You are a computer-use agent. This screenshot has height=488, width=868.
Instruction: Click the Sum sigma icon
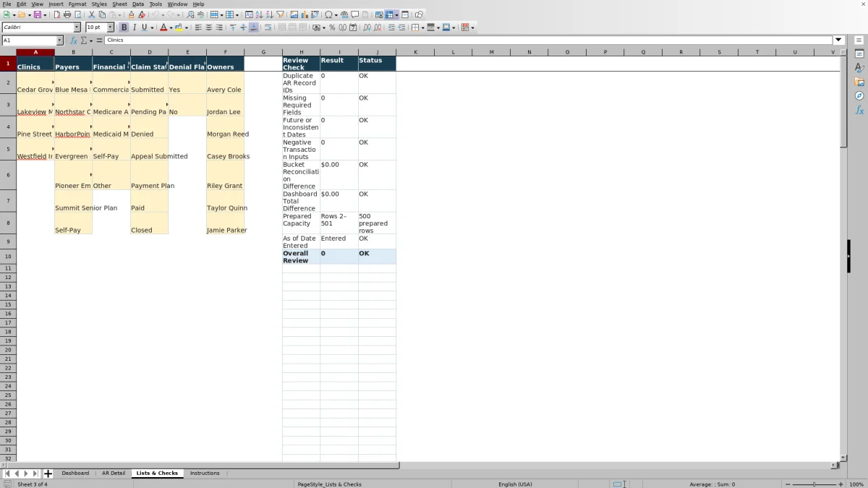pos(83,40)
